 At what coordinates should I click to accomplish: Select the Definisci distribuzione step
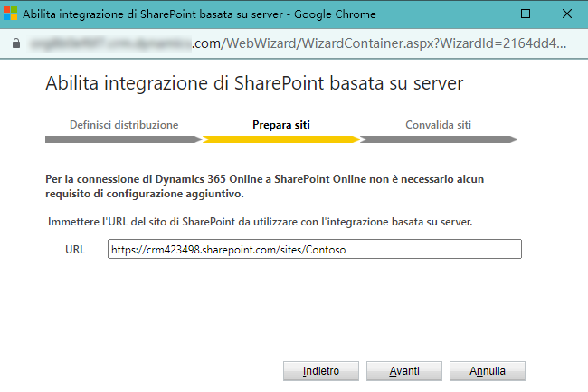(124, 125)
